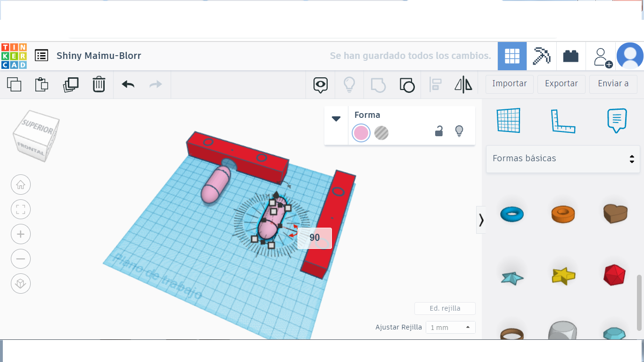Click the Paste clipboard icon
The image size is (644, 362).
coord(42,84)
